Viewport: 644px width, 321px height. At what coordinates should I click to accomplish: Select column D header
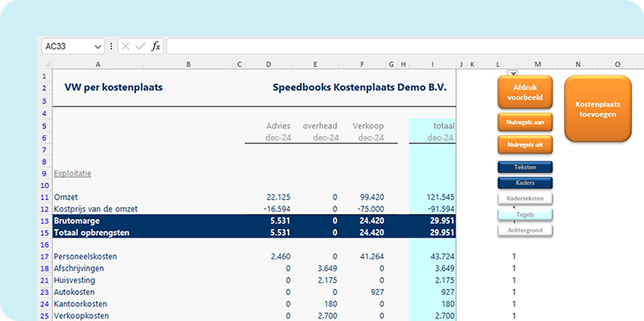[x=269, y=64]
